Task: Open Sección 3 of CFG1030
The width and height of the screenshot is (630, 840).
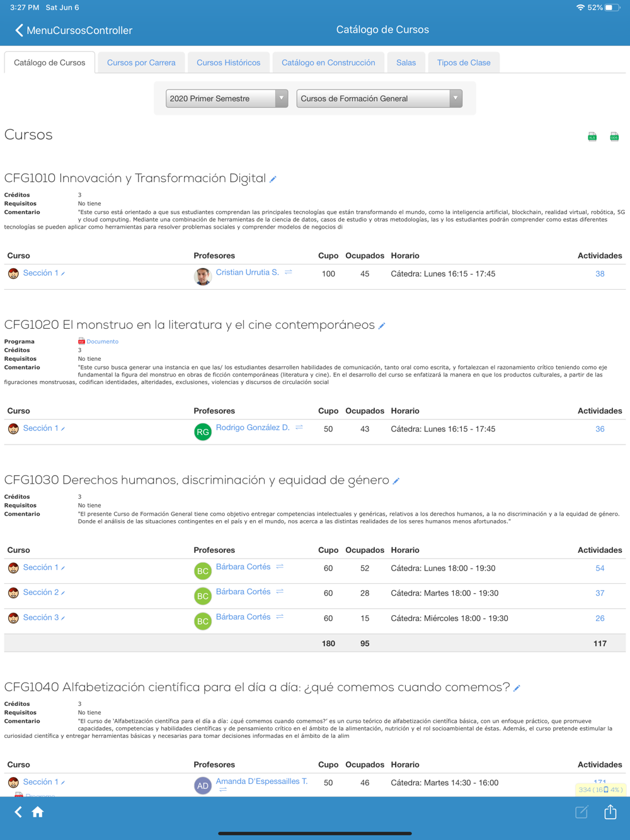Action: 41,617
